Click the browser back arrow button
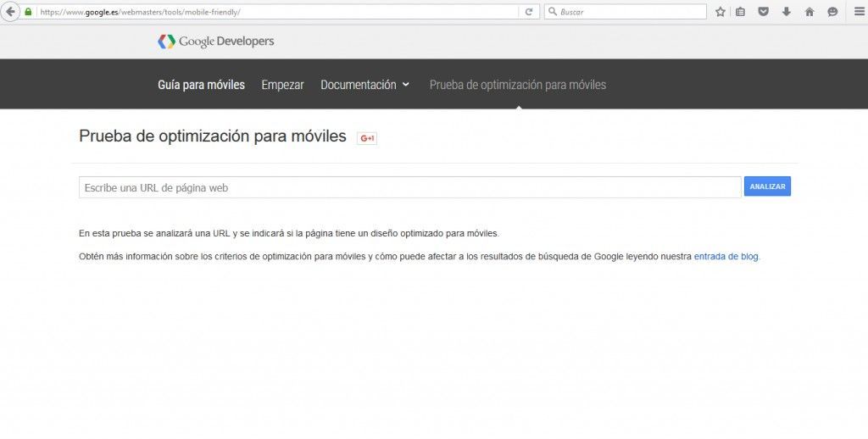Image resolution: width=868 pixels, height=439 pixels. pos(10,12)
